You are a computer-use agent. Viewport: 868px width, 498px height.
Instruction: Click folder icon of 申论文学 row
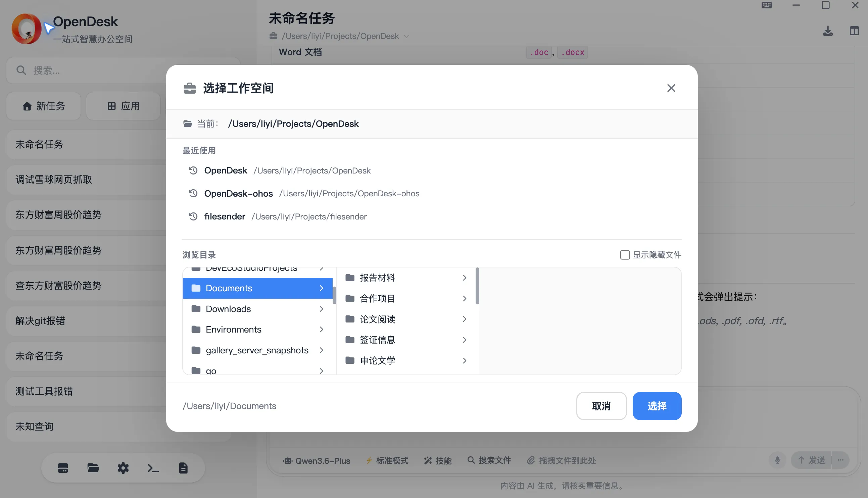[350, 360]
